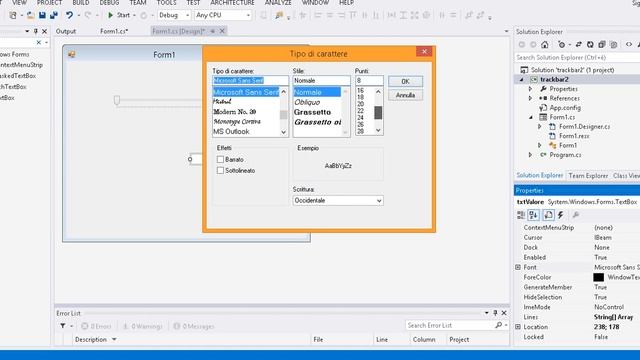Click the filter funnel icon in Error List
The image size is (640, 360).
[x=62, y=326]
